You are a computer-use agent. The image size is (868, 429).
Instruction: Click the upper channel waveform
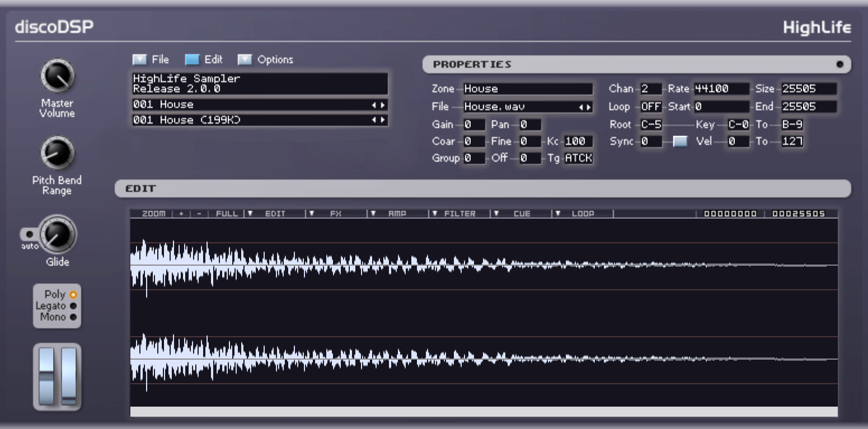pyautogui.click(x=484, y=266)
